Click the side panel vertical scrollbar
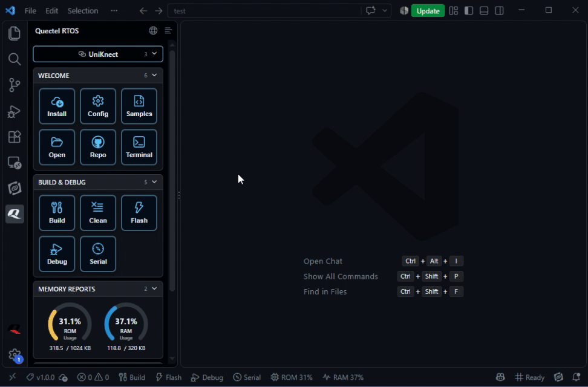 172,171
